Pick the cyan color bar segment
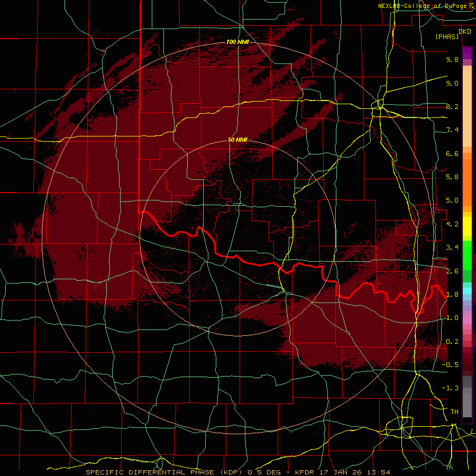Viewport: 476px width, 476px height. [x=467, y=291]
